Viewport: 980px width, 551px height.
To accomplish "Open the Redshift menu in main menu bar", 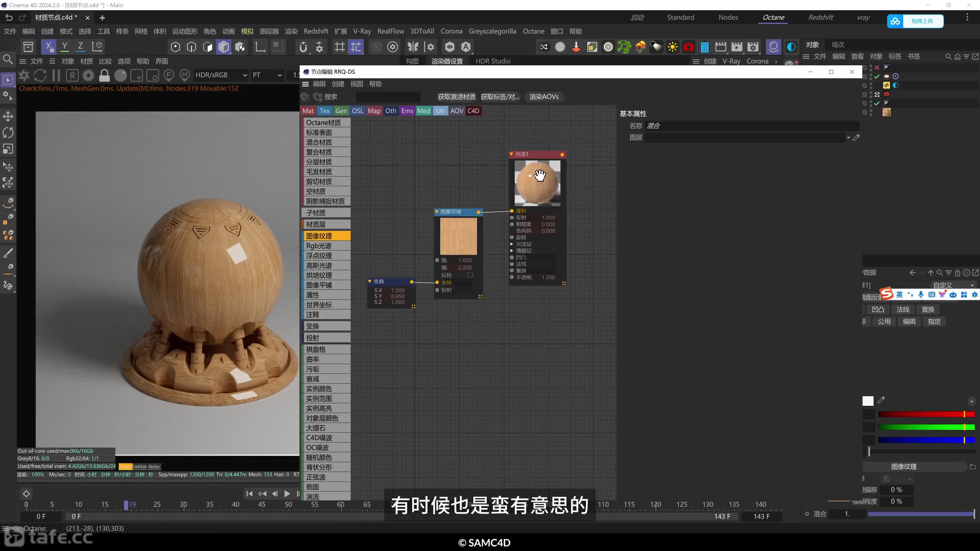I will [x=316, y=31].
